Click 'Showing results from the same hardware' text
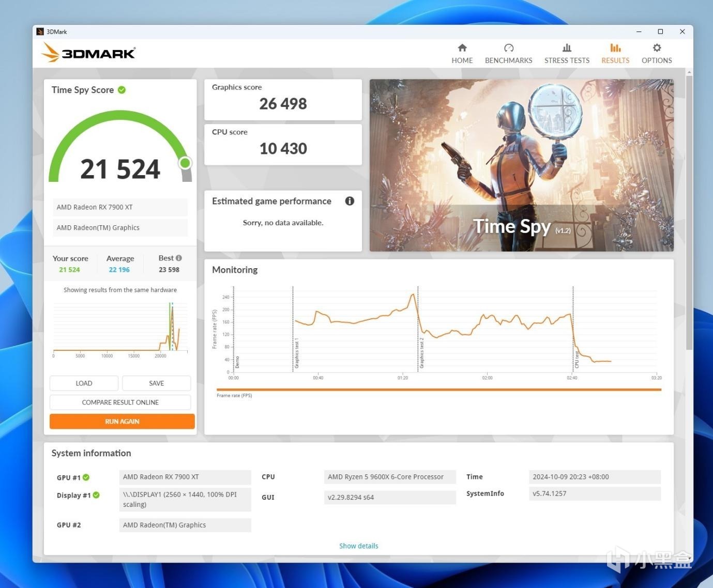The width and height of the screenshot is (713, 588). (x=120, y=290)
